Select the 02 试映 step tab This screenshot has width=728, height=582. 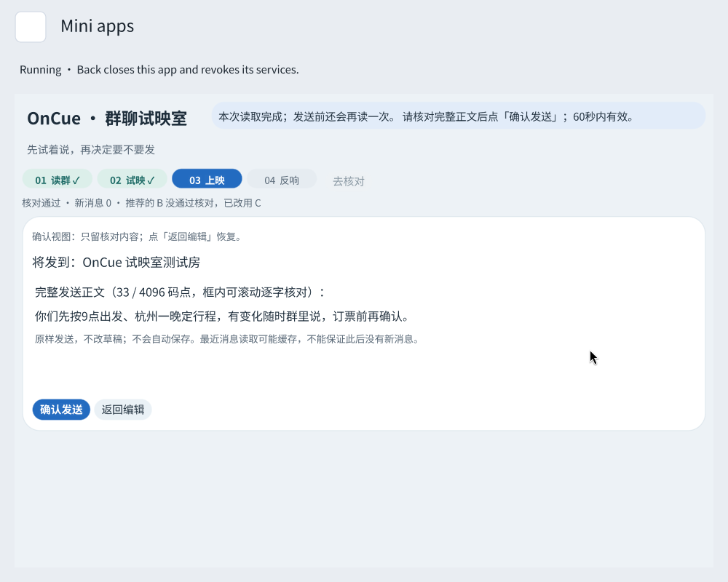click(132, 180)
